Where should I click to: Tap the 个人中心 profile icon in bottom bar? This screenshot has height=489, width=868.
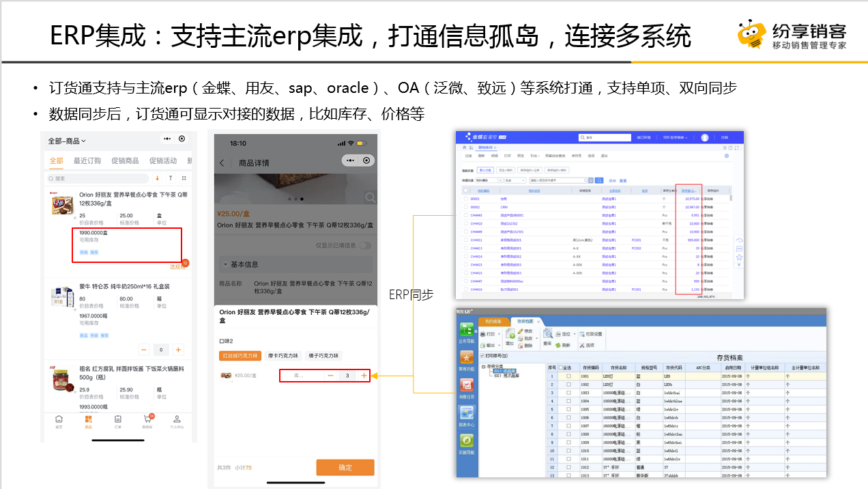[177, 421]
